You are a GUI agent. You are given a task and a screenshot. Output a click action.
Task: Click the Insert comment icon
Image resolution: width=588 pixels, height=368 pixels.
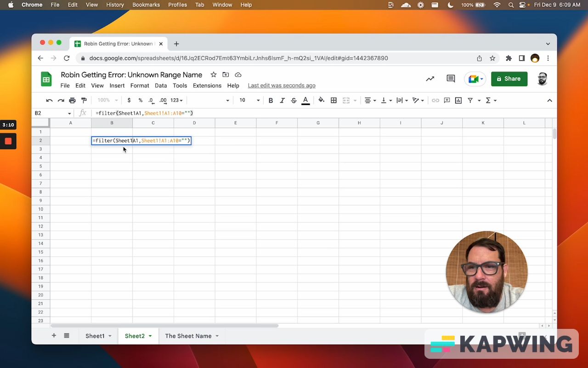click(x=447, y=100)
